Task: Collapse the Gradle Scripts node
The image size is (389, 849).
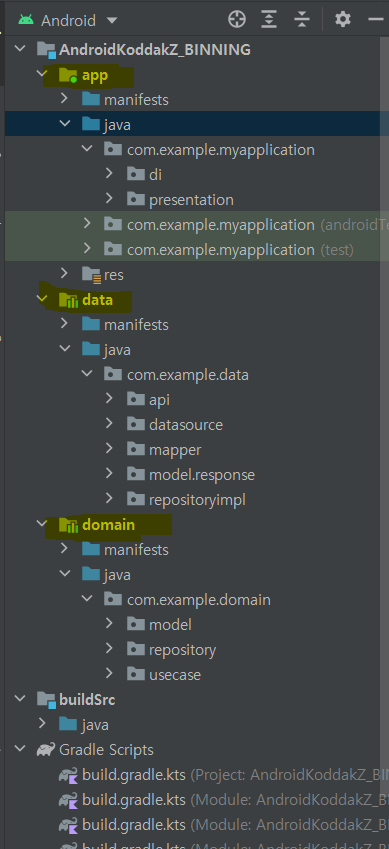Action: 20,749
